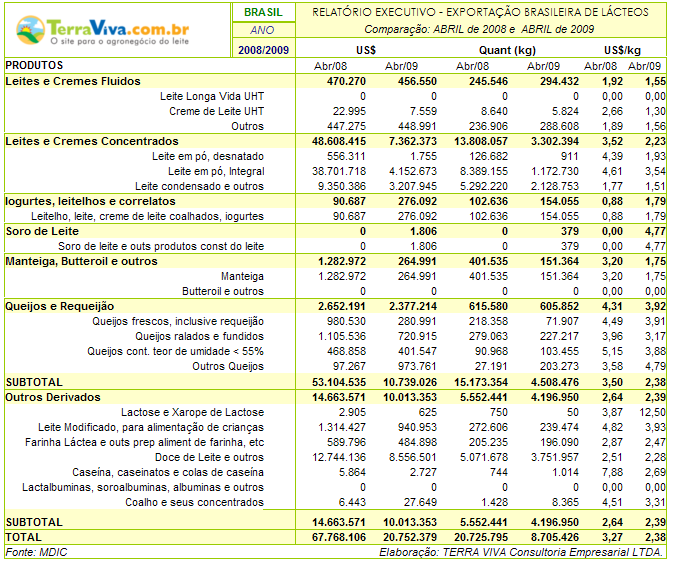The width and height of the screenshot is (673, 563).
Task: Select the Leitelho, leite, creme de leite coalhados row
Action: click(147, 216)
